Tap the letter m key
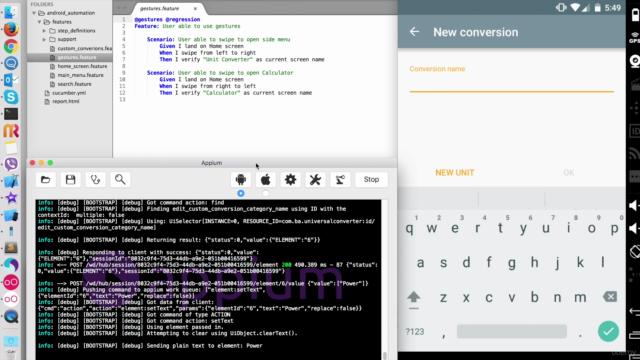 click(x=580, y=298)
